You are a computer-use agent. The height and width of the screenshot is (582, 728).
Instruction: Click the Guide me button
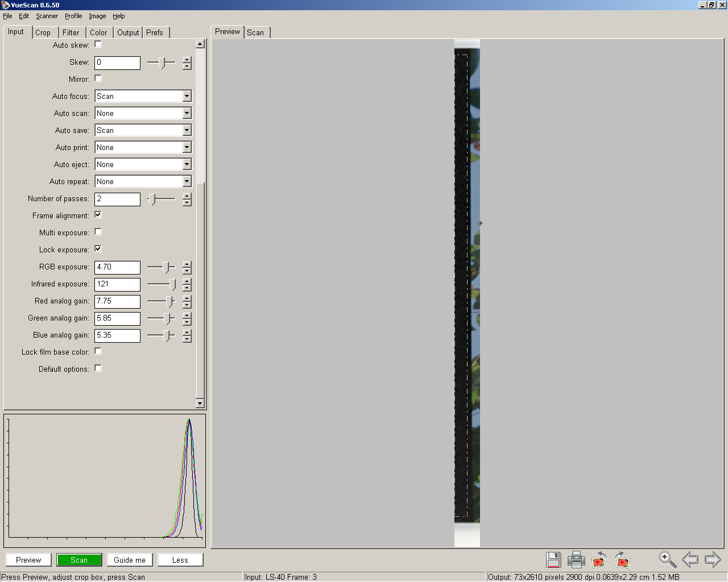(x=130, y=560)
